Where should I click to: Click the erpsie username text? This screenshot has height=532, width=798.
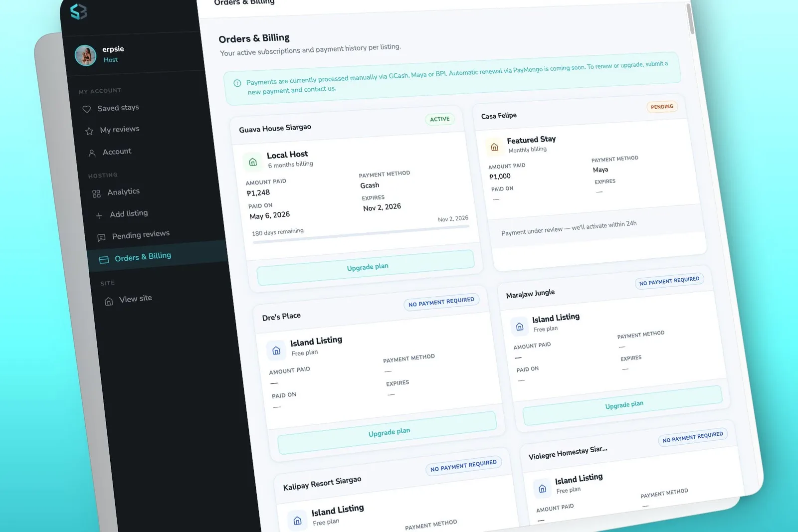(x=113, y=49)
